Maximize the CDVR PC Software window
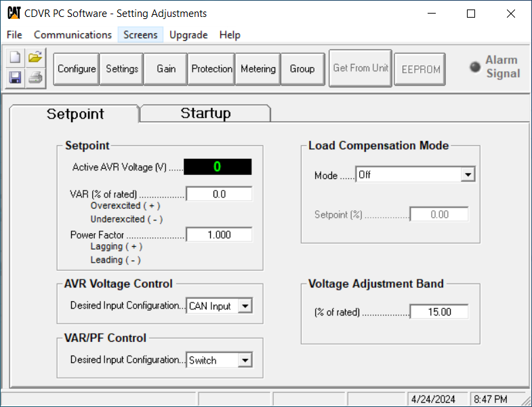 tap(471, 14)
